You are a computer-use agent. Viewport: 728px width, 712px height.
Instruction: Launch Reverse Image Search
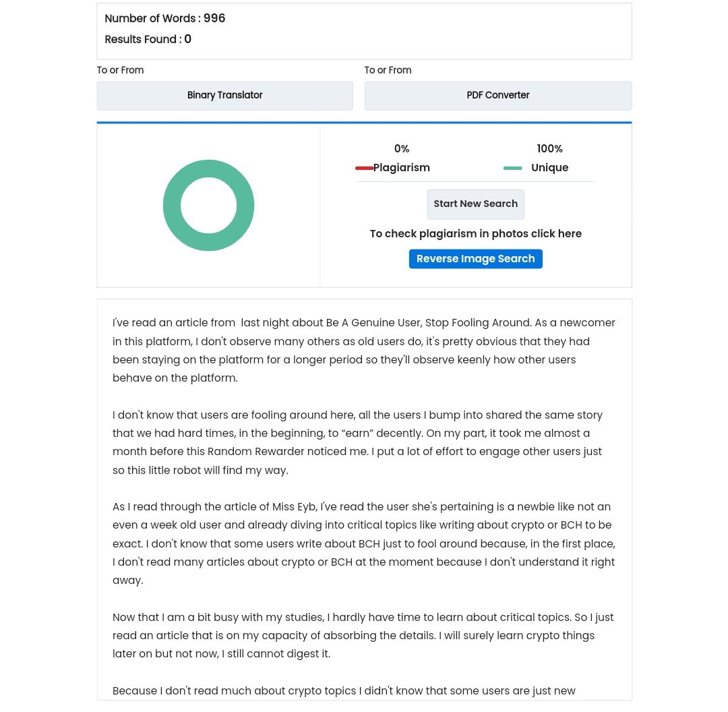(475, 259)
